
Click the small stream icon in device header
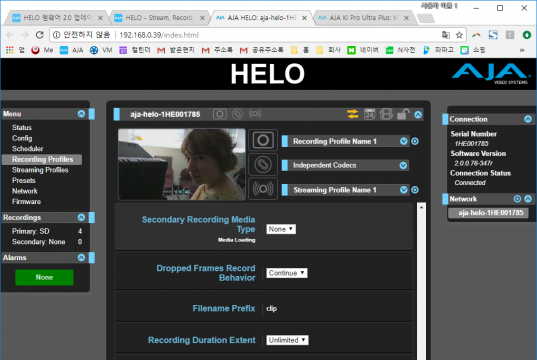coord(255,114)
